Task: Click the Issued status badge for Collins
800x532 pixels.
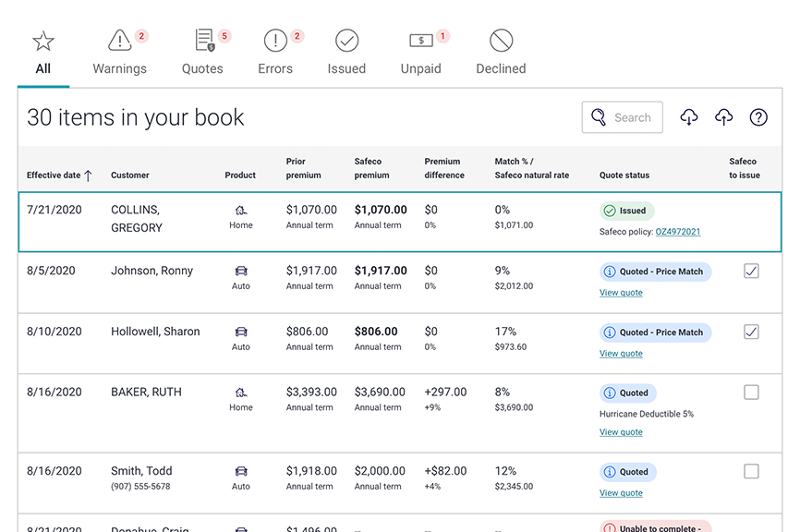Action: 626,211
